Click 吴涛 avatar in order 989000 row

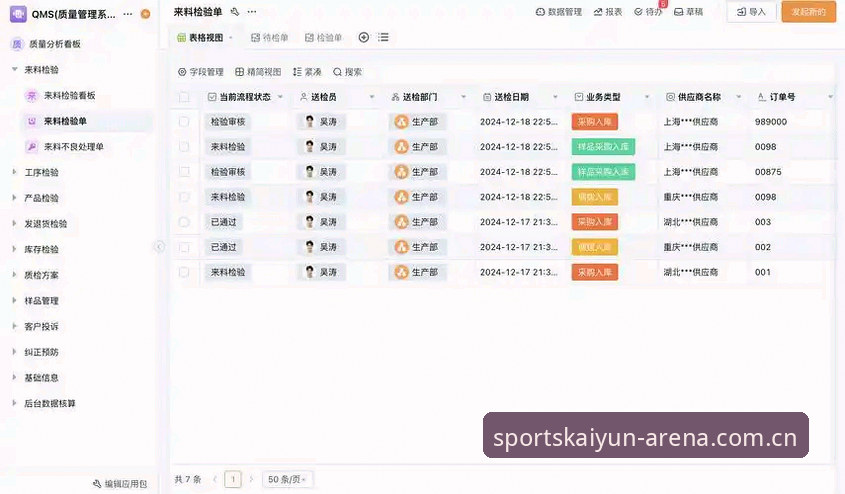point(309,122)
